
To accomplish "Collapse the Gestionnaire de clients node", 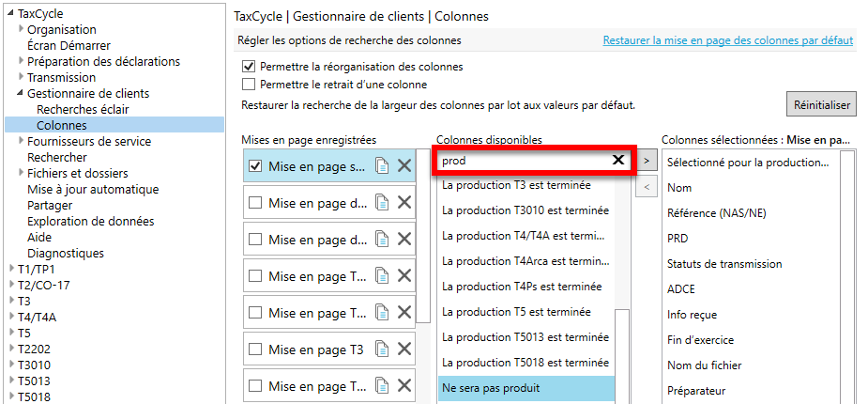I will [21, 93].
